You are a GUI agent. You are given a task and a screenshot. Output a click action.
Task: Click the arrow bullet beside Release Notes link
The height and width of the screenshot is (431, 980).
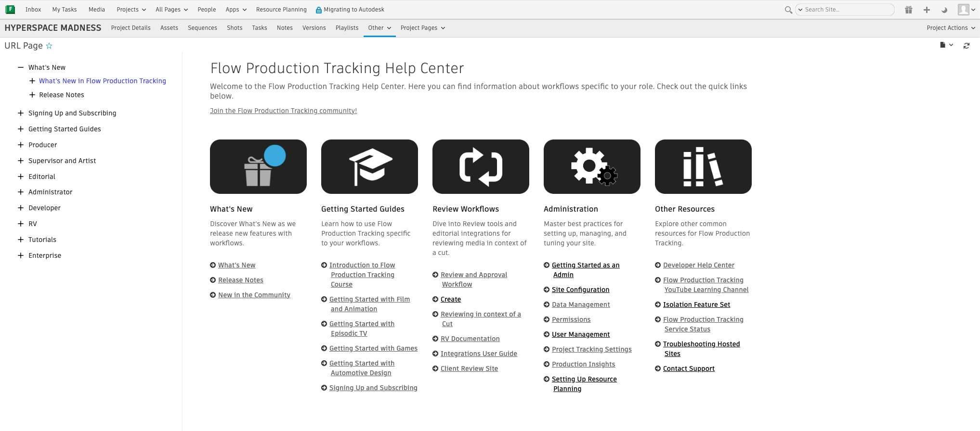[213, 280]
